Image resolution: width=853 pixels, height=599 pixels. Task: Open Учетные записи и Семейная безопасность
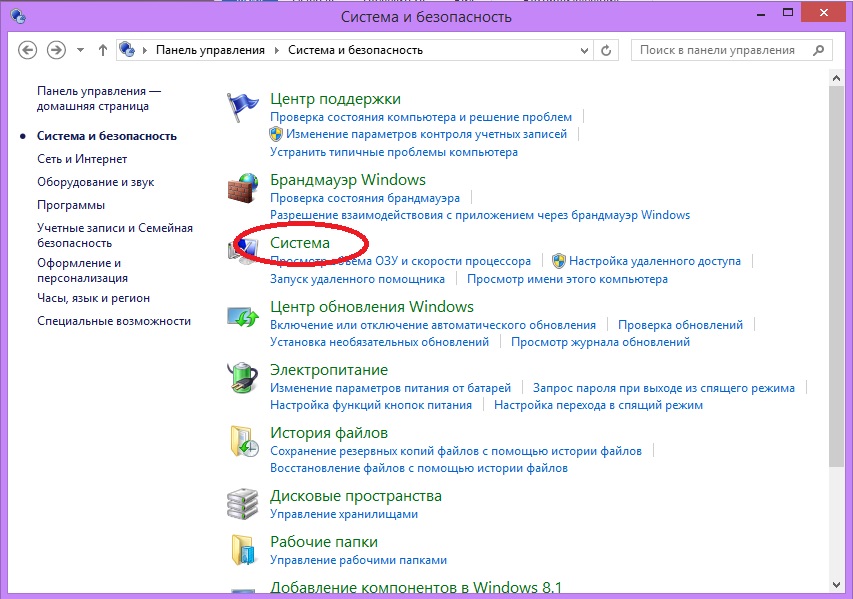115,235
